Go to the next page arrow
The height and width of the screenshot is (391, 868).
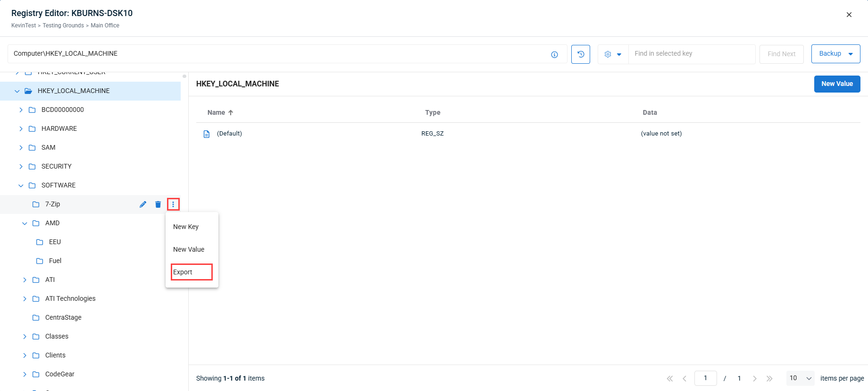tap(754, 378)
